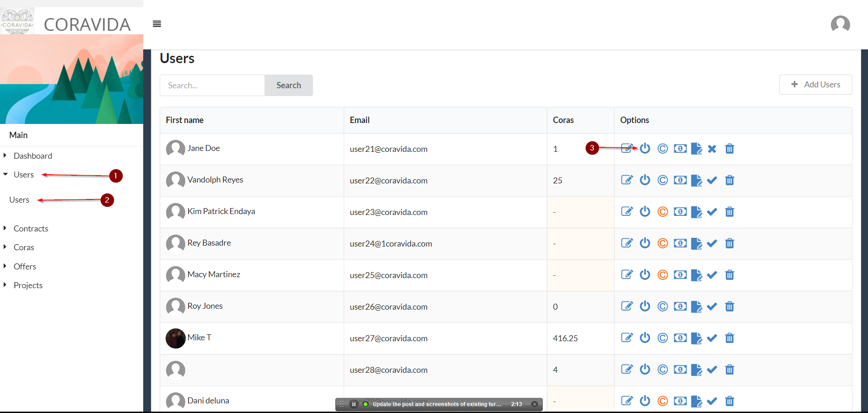Expand the Projects sidebar section
Viewport: 868px width, 413px height.
pyautogui.click(x=28, y=285)
